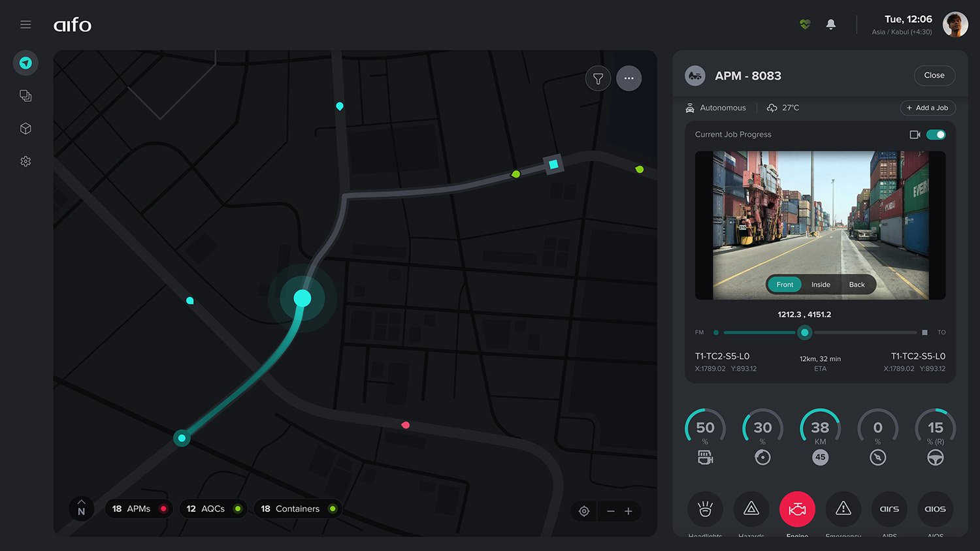Screen dimensions: 980x551
Task: Toggle the camera feed switch
Action: pyautogui.click(x=936, y=134)
